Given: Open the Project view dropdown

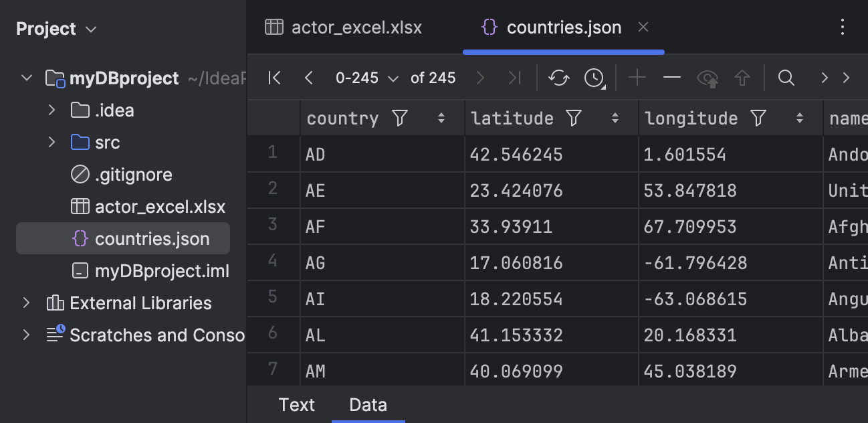Looking at the screenshot, I should coord(90,28).
